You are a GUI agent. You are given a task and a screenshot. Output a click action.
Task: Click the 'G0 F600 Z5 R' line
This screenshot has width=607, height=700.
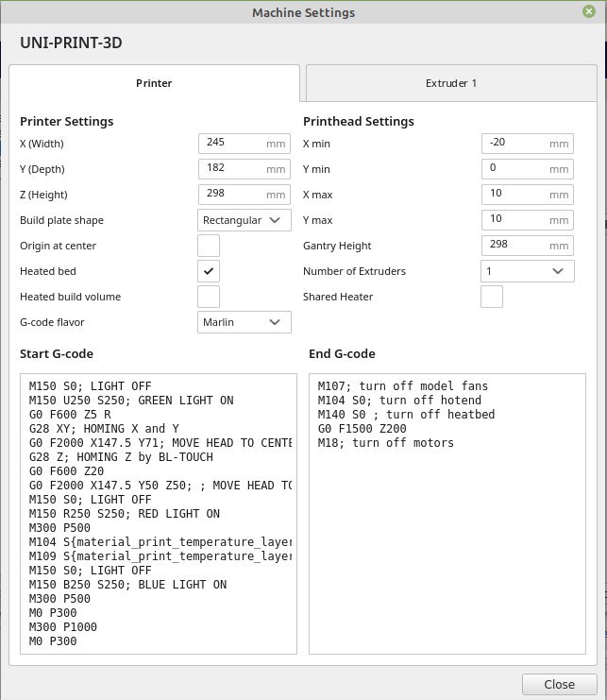70,415
